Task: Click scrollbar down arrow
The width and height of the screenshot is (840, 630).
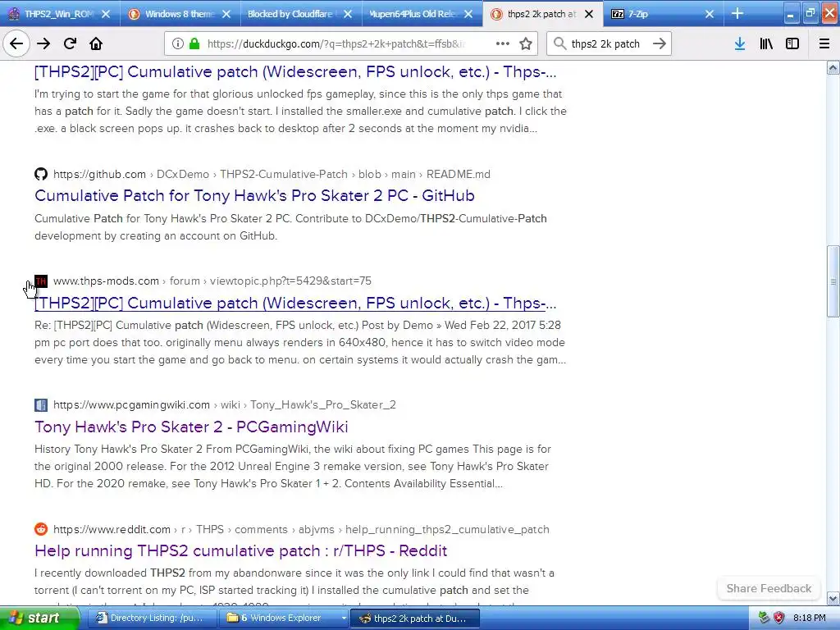Action: [833, 598]
